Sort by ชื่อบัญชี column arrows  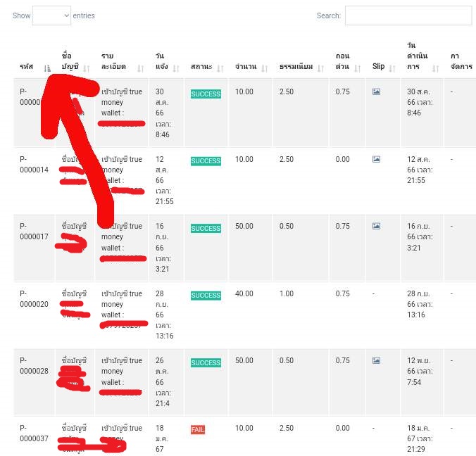point(87,68)
